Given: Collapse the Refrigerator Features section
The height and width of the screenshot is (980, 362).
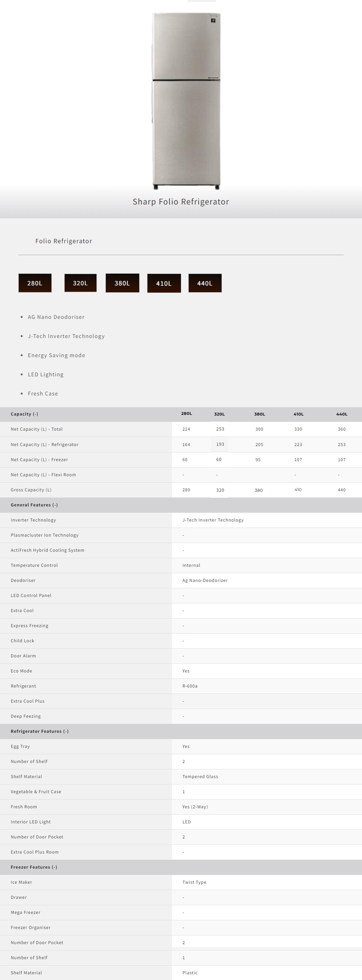Looking at the screenshot, I should click(x=40, y=731).
